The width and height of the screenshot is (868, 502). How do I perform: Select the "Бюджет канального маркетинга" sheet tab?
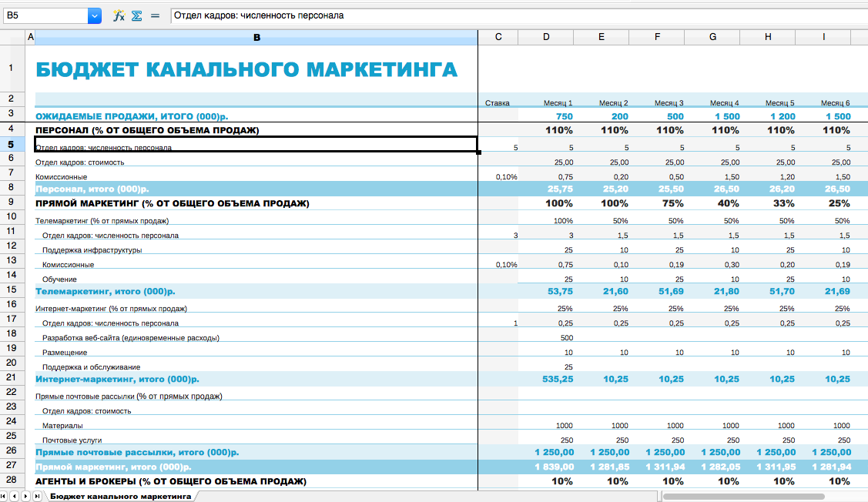pyautogui.click(x=119, y=497)
